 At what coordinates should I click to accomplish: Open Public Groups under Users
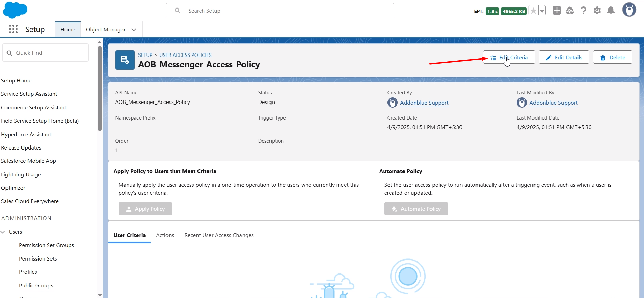(36, 286)
